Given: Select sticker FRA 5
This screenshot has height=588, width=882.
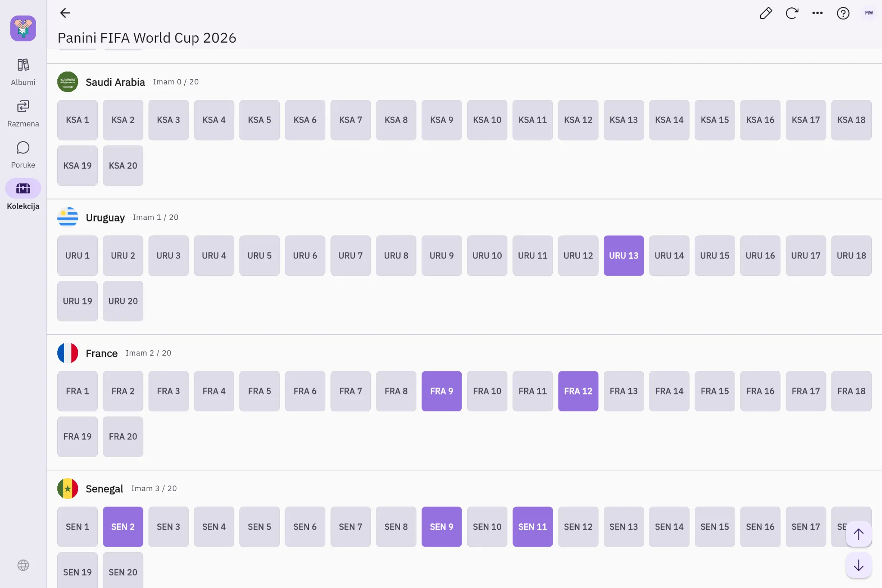Looking at the screenshot, I should (x=259, y=391).
